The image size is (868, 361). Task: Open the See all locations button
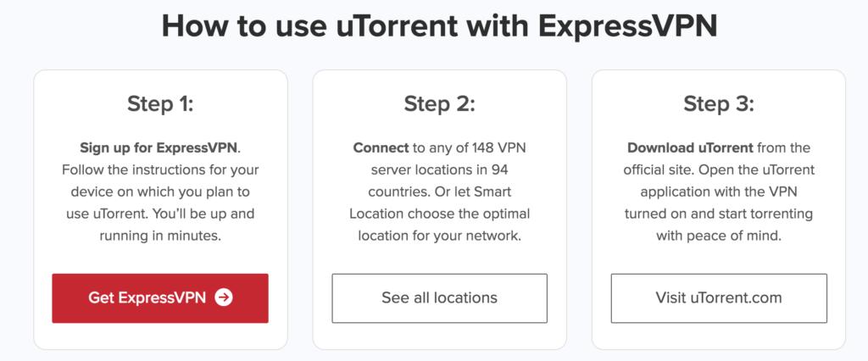tap(440, 298)
